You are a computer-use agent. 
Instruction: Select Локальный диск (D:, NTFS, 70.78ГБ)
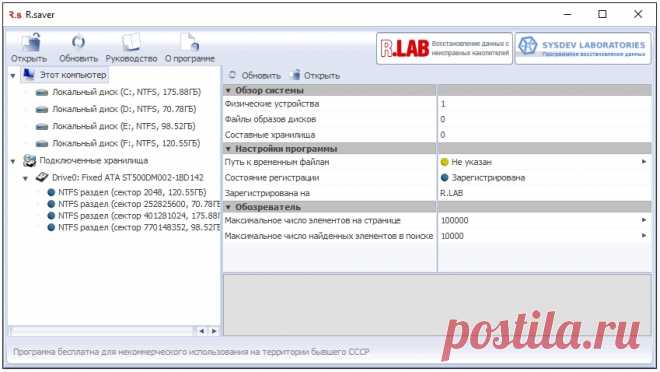click(124, 109)
